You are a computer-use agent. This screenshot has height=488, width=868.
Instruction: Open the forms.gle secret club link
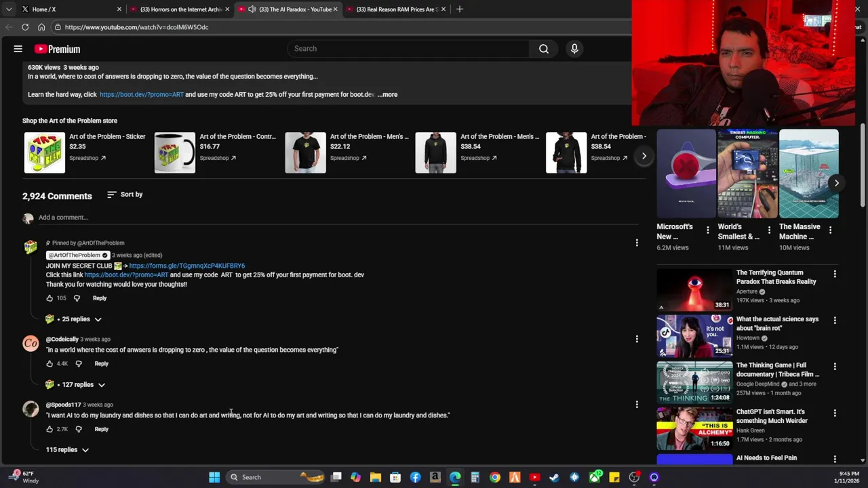pos(187,266)
